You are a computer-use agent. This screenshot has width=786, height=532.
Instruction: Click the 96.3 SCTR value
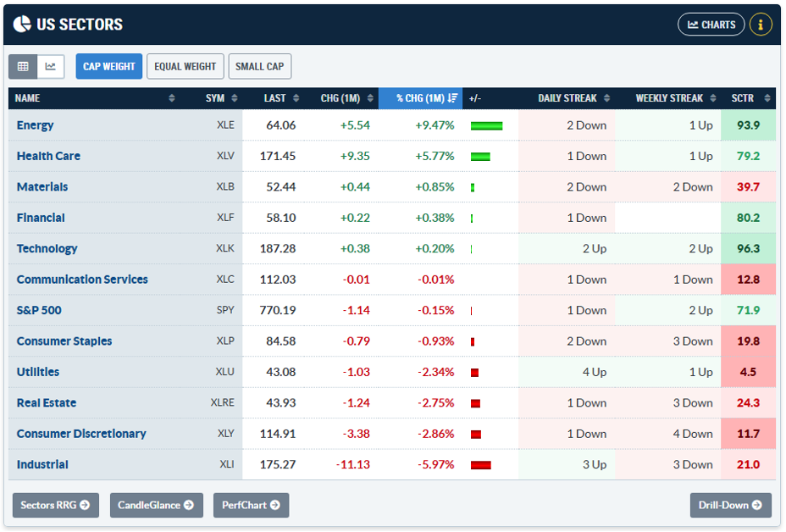(x=748, y=249)
